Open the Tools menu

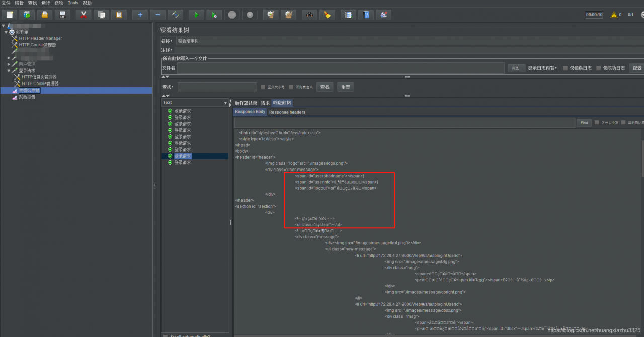(73, 3)
